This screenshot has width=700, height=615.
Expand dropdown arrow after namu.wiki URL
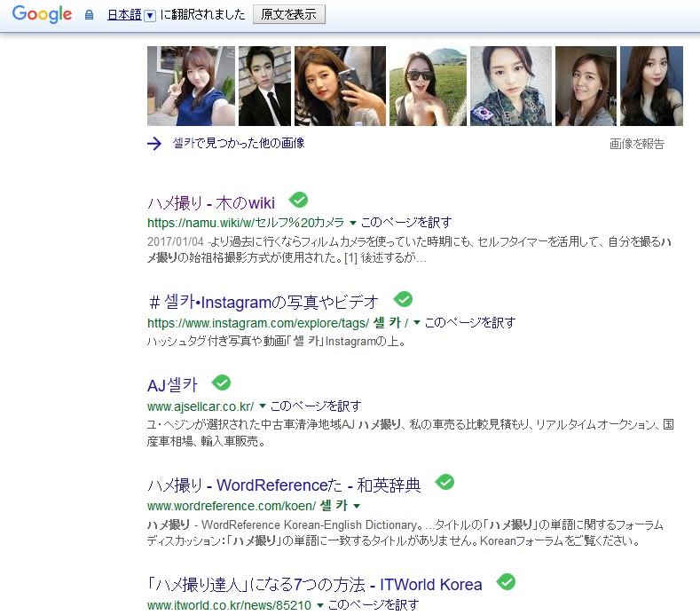353,223
